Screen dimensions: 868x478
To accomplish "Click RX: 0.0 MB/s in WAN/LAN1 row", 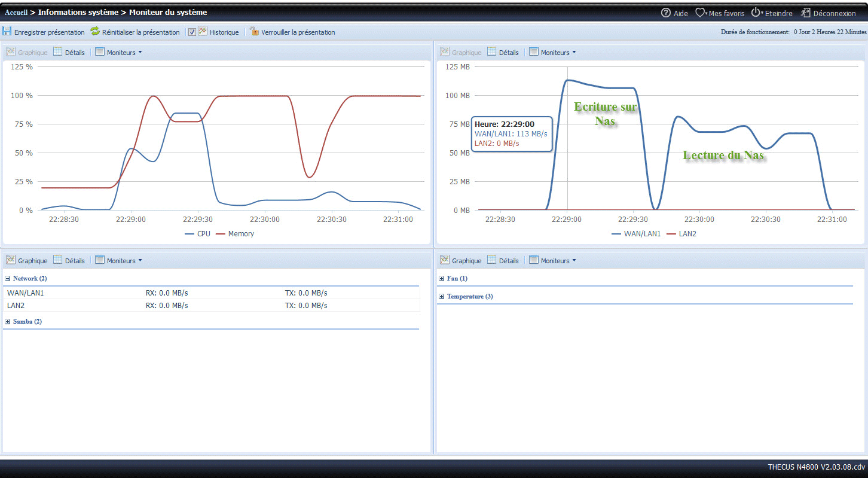I will (167, 293).
